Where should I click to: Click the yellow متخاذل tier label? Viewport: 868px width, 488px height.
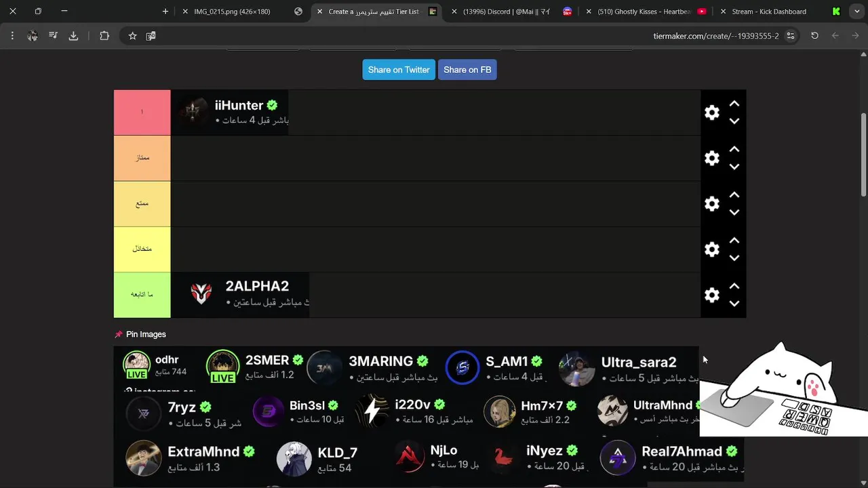142,249
